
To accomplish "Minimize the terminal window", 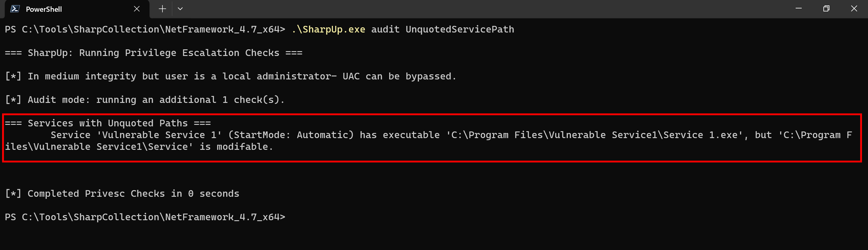I will (798, 9).
